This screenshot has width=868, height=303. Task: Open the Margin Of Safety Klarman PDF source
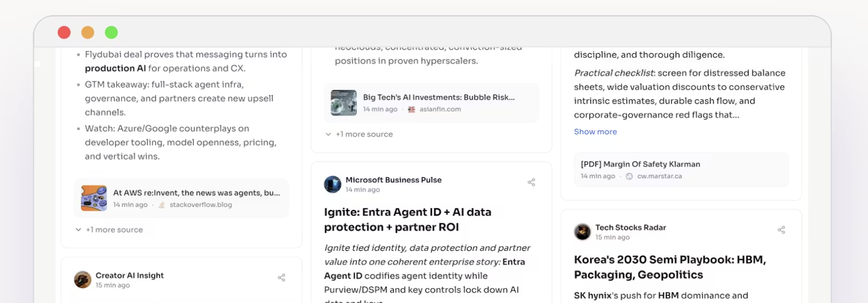[681, 170]
